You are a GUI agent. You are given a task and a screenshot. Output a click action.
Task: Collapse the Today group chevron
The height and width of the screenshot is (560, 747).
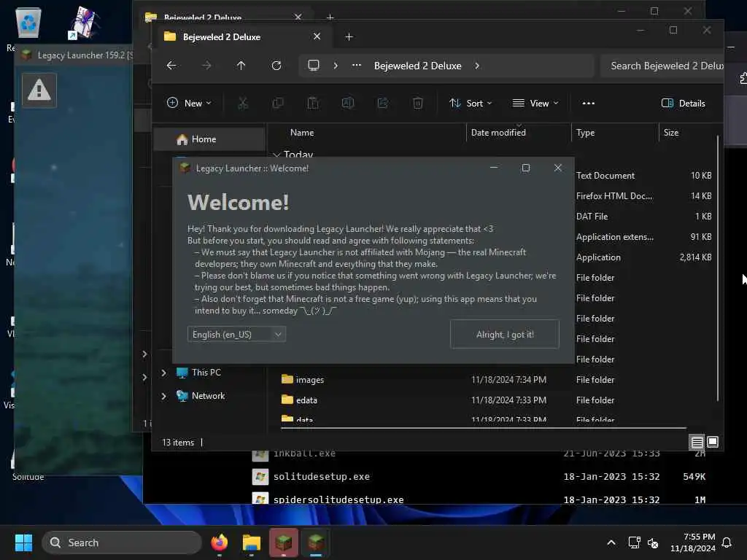pyautogui.click(x=276, y=155)
